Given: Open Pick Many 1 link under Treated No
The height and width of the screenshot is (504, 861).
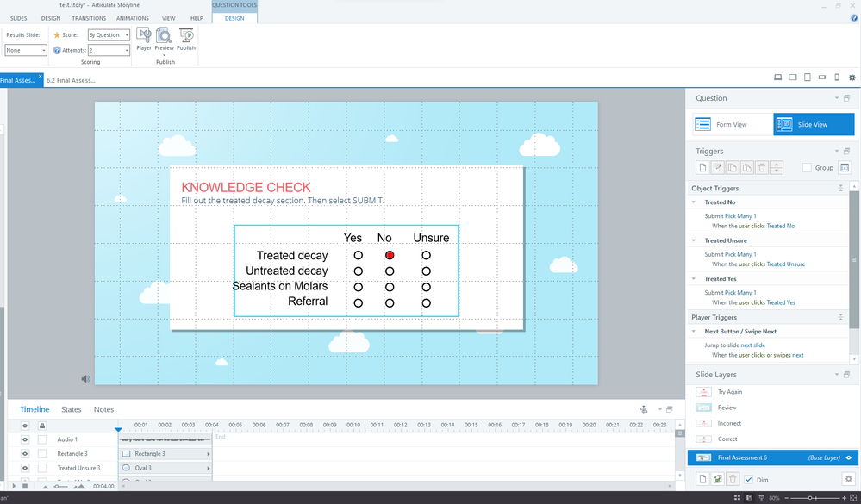Looking at the screenshot, I should (740, 215).
